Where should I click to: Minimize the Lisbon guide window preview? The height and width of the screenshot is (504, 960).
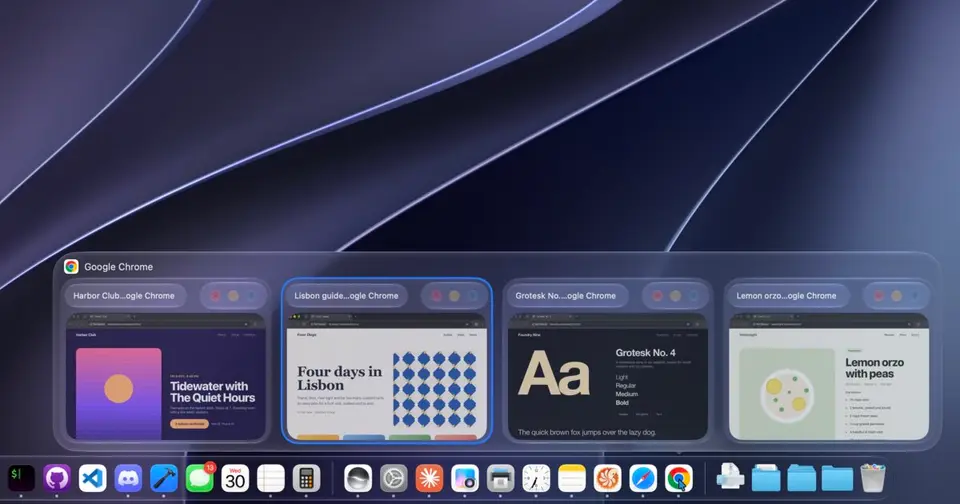(x=454, y=296)
